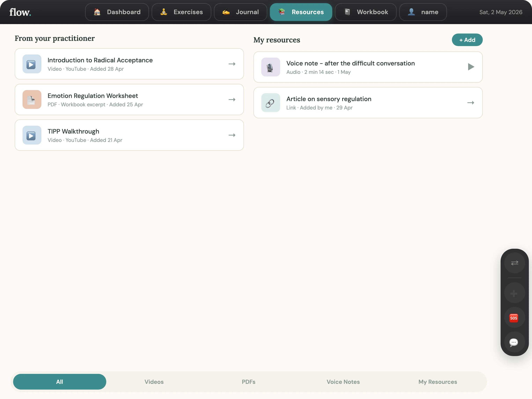The image size is (532, 399).
Task: Go to the Exercises tab
Action: [x=181, y=12]
